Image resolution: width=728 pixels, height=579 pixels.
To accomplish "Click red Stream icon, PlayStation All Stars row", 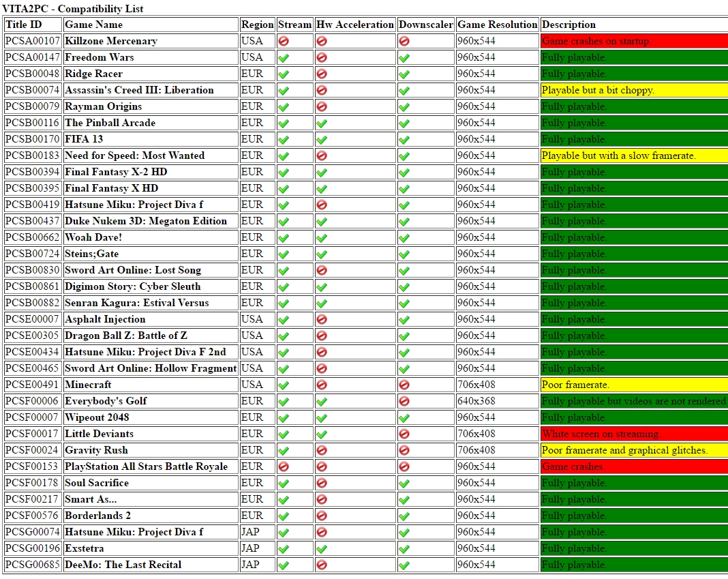I will coord(283,467).
